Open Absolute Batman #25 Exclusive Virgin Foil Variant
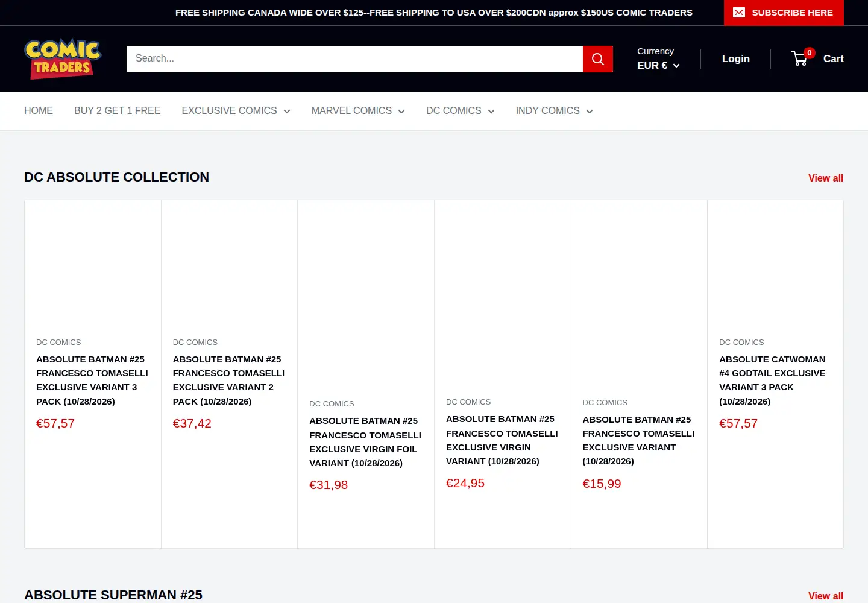Image resolution: width=868 pixels, height=603 pixels. tap(365, 442)
